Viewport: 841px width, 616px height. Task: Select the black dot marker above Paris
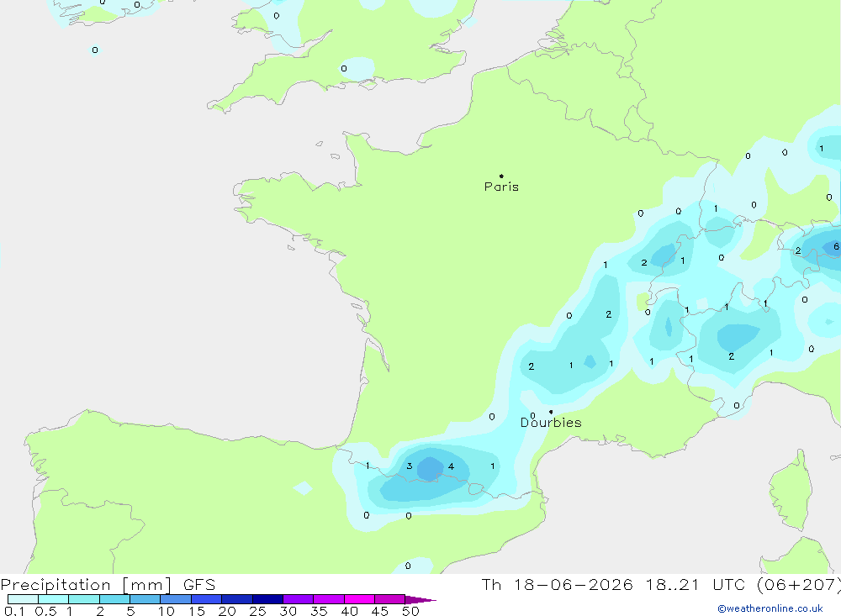[x=501, y=176]
